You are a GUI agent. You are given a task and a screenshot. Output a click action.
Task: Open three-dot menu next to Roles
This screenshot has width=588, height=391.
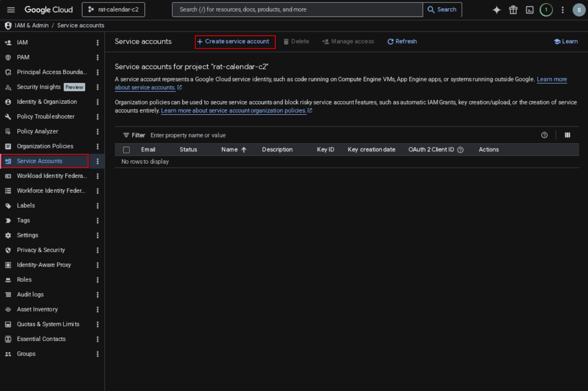point(98,280)
